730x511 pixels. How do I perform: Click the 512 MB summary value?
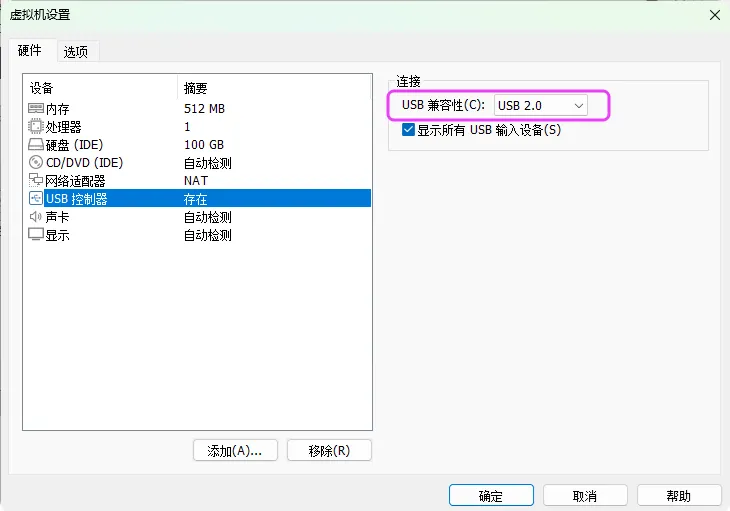pyautogui.click(x=204, y=108)
